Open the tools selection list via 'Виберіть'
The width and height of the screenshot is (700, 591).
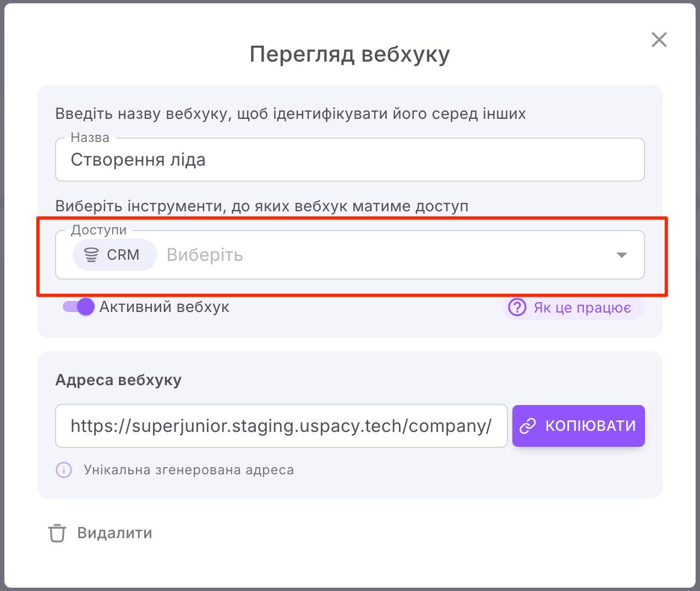[204, 254]
